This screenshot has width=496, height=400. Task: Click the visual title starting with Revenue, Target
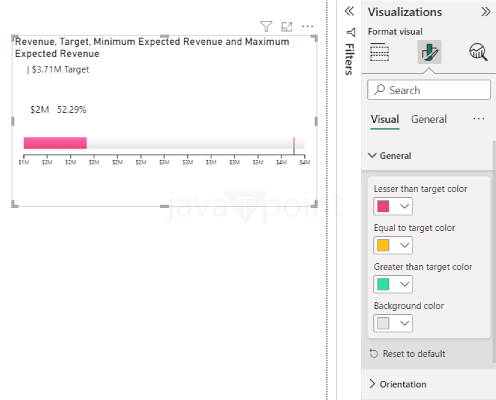click(152, 48)
